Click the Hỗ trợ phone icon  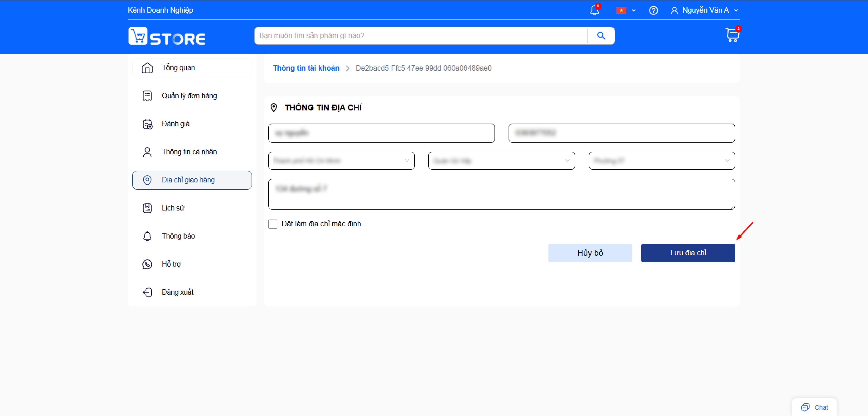147,264
